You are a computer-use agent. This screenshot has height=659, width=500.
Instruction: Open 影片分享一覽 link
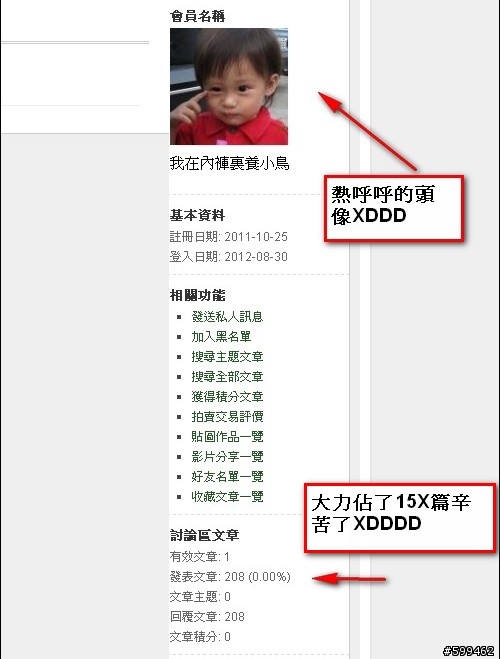pyautogui.click(x=227, y=456)
